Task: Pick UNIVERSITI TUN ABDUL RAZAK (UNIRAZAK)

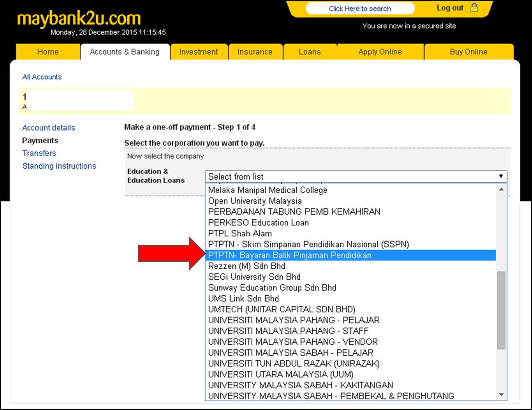Action: (350, 363)
